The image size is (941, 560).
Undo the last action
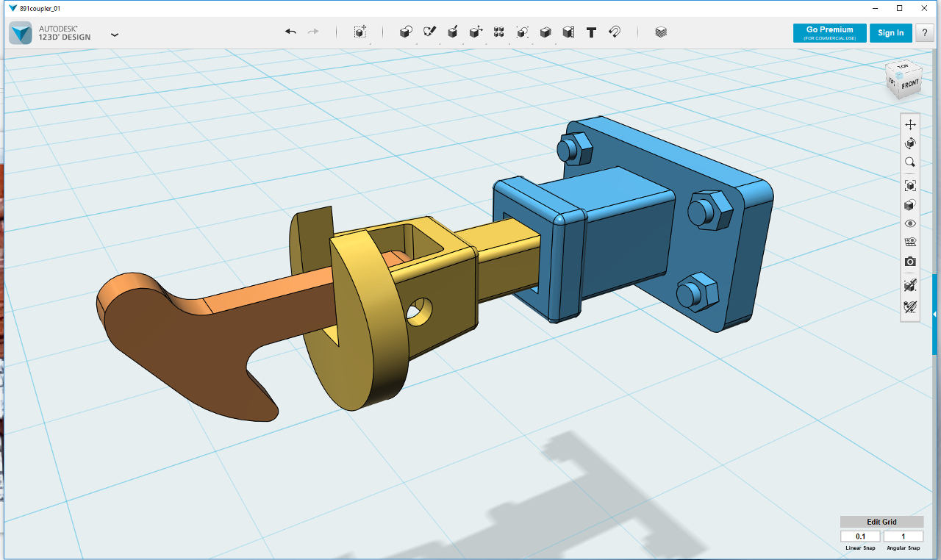290,32
